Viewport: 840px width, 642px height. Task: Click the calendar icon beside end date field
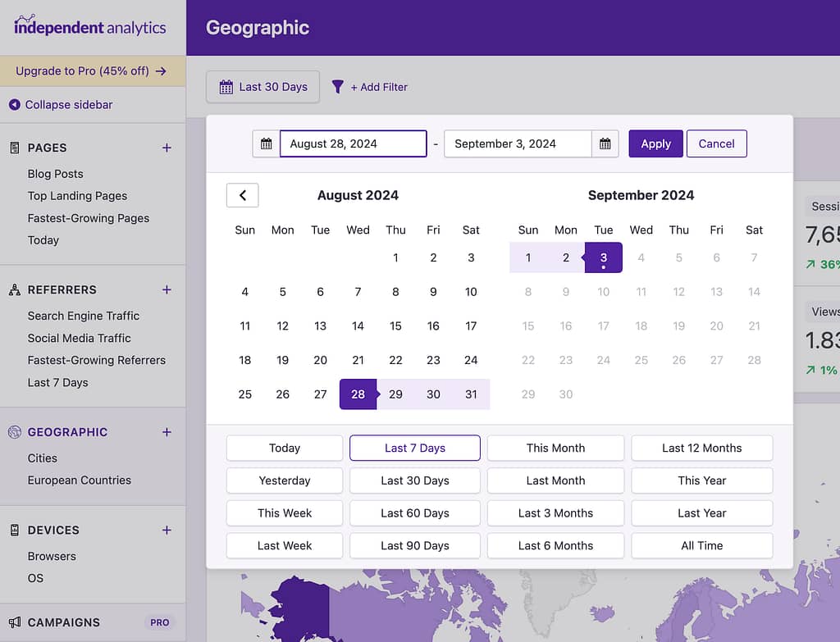coord(605,143)
